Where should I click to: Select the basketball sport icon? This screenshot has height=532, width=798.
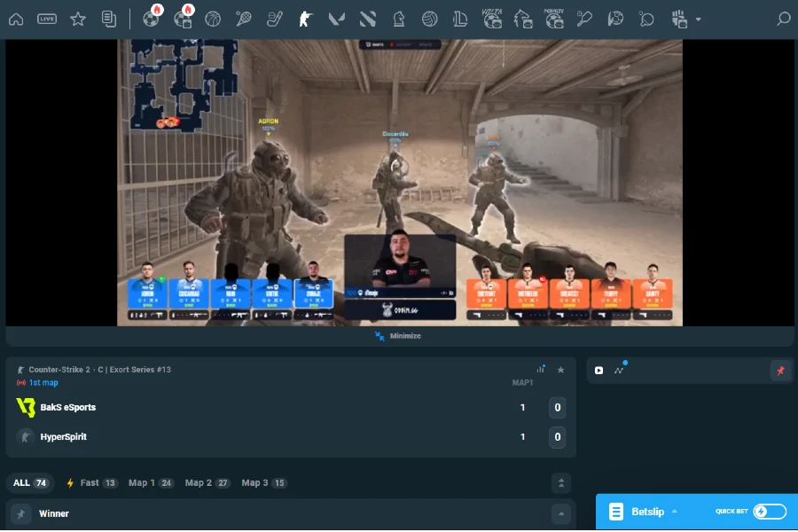tap(213, 19)
